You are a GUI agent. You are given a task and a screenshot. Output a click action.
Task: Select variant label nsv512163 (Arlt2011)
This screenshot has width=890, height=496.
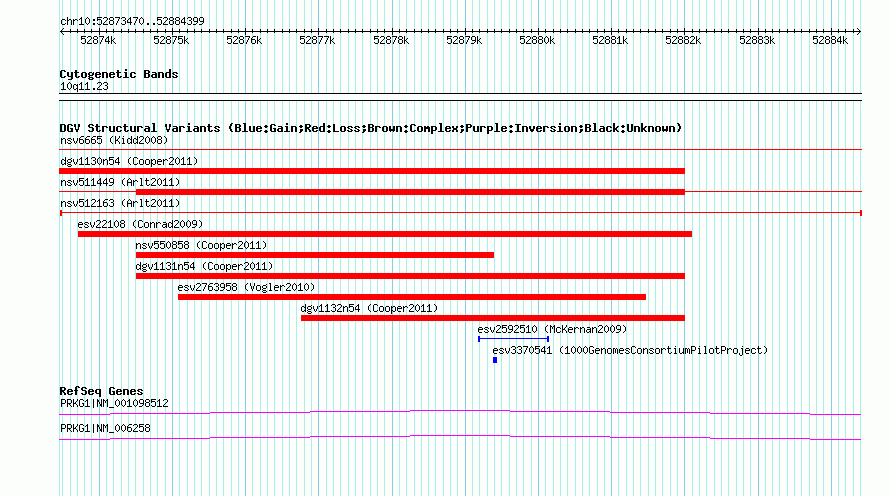coord(120,203)
